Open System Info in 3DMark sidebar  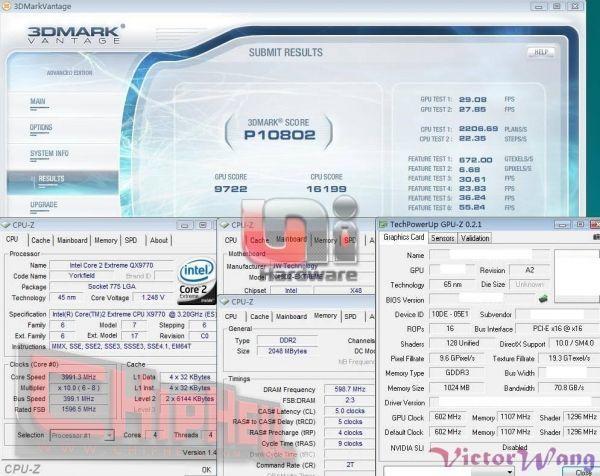(x=49, y=153)
